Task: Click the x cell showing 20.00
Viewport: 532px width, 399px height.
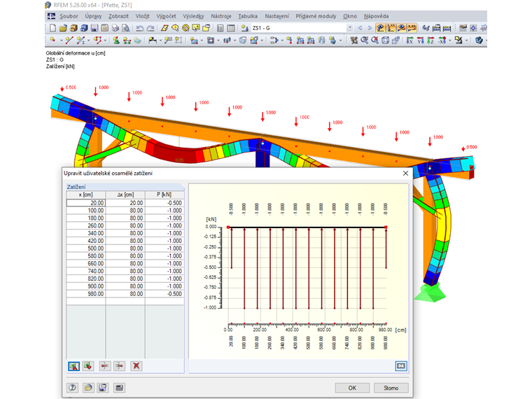Action: pos(86,203)
